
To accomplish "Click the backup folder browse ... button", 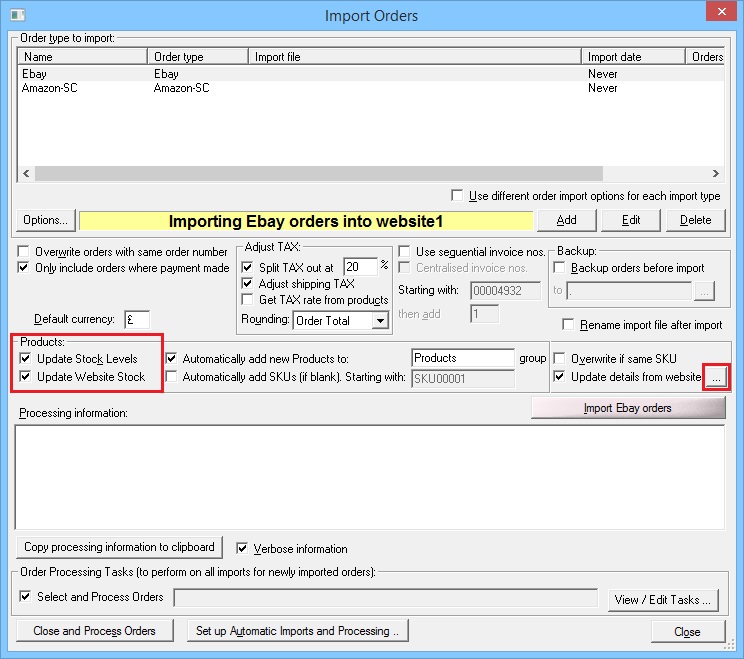I will coord(704,291).
